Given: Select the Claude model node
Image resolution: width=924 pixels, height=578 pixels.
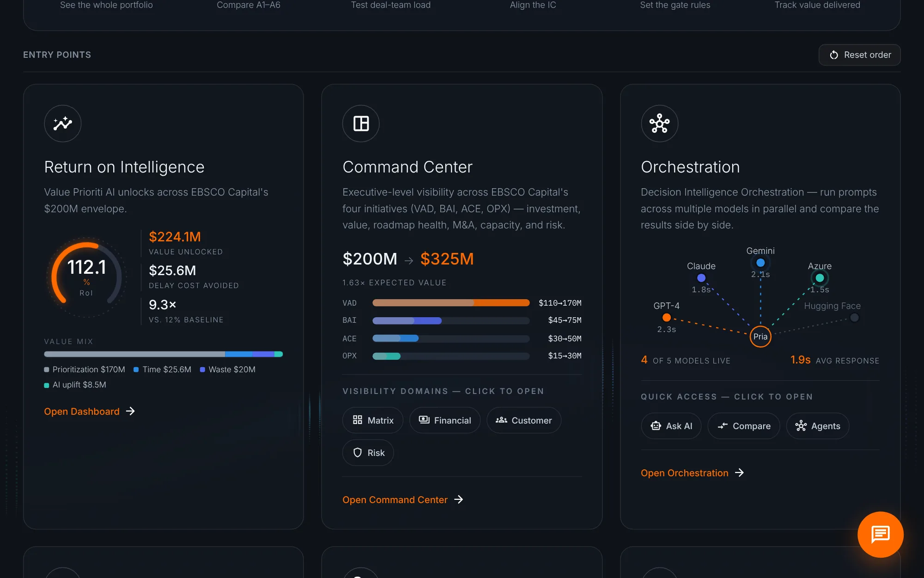Looking at the screenshot, I should point(701,278).
